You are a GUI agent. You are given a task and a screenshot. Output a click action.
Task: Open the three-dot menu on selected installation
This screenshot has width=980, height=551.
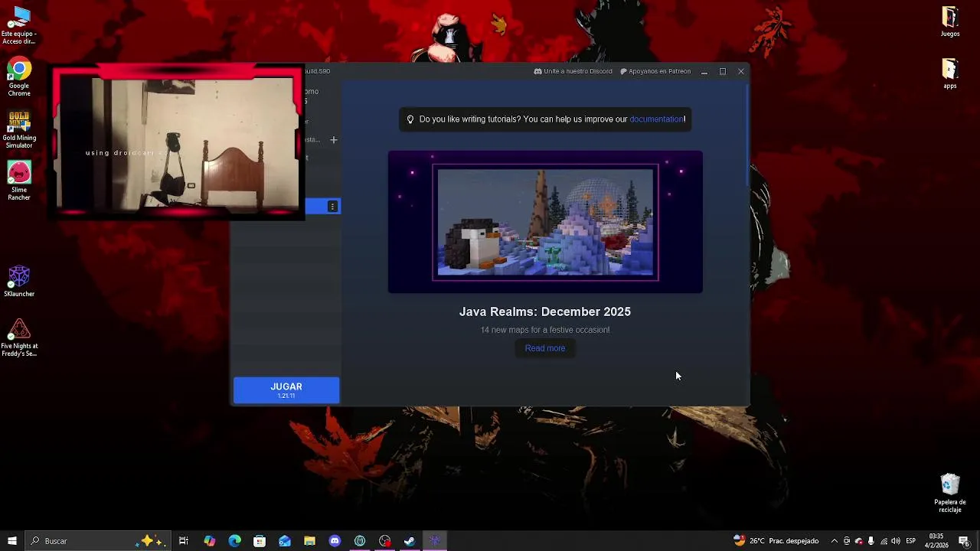tap(332, 207)
